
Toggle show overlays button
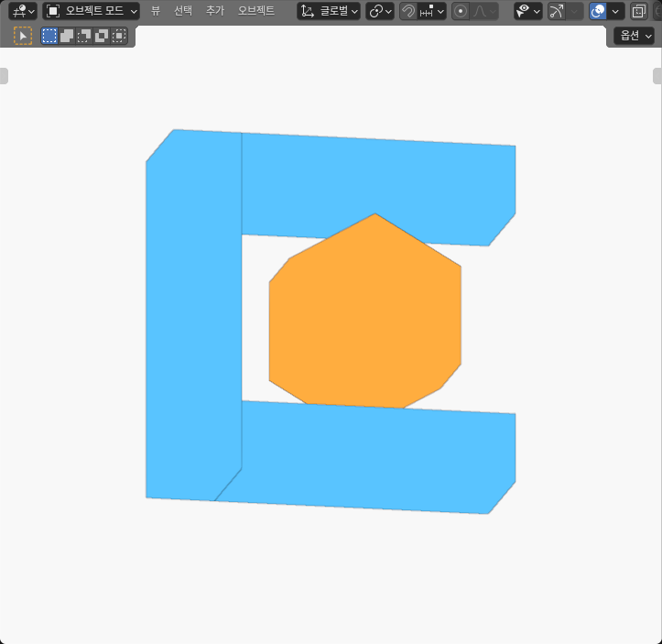pyautogui.click(x=598, y=11)
